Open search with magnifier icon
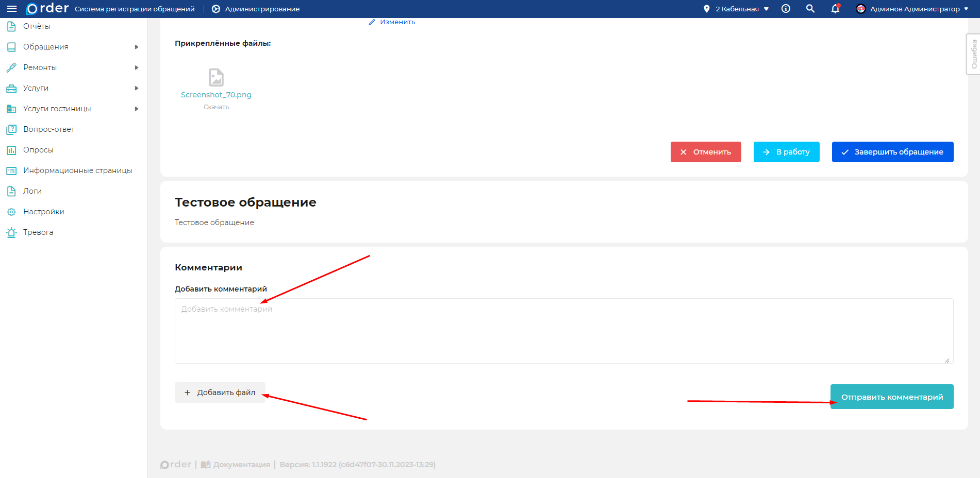This screenshot has height=478, width=980. coord(810,9)
